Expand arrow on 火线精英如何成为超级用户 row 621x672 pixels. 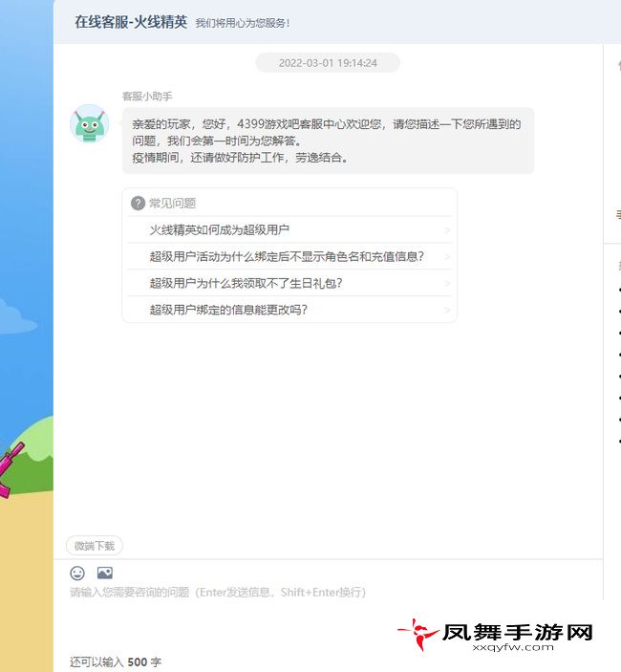(x=447, y=230)
